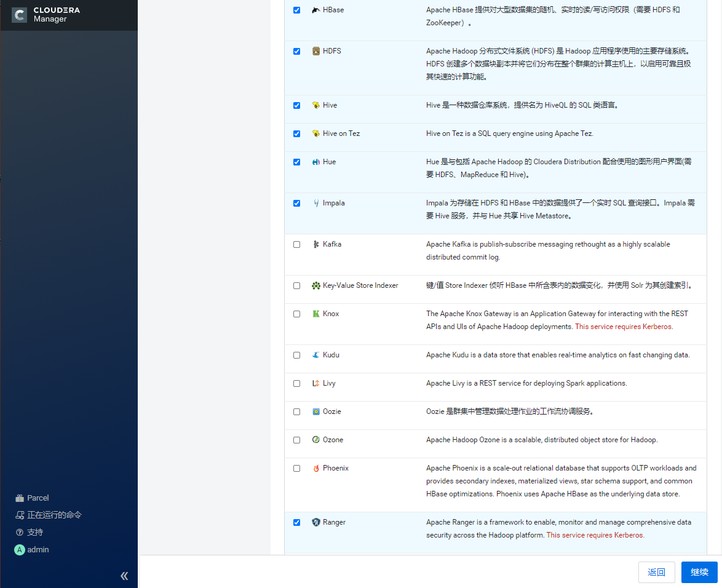Screen dimensions: 722x588
Task: Enable the Key-Value Store Indexer checkbox
Action: click(297, 285)
